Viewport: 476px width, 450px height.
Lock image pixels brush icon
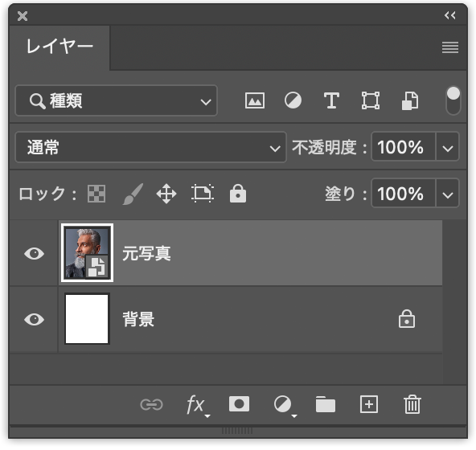point(133,194)
